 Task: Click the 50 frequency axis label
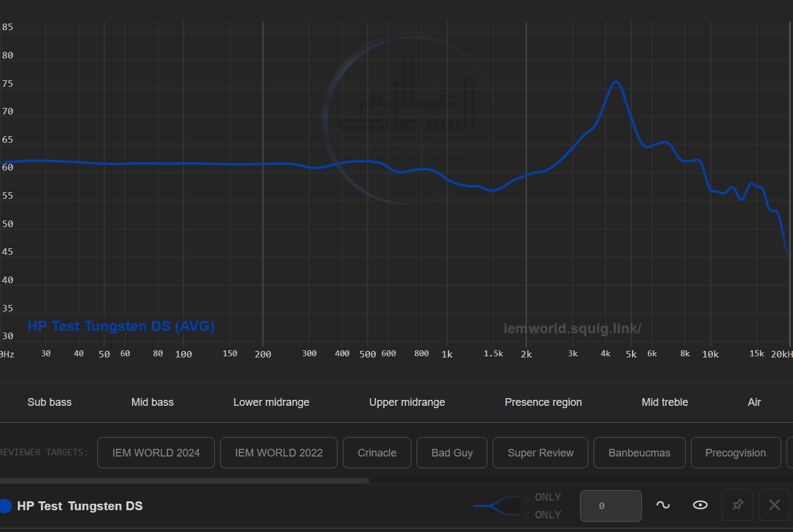104,354
